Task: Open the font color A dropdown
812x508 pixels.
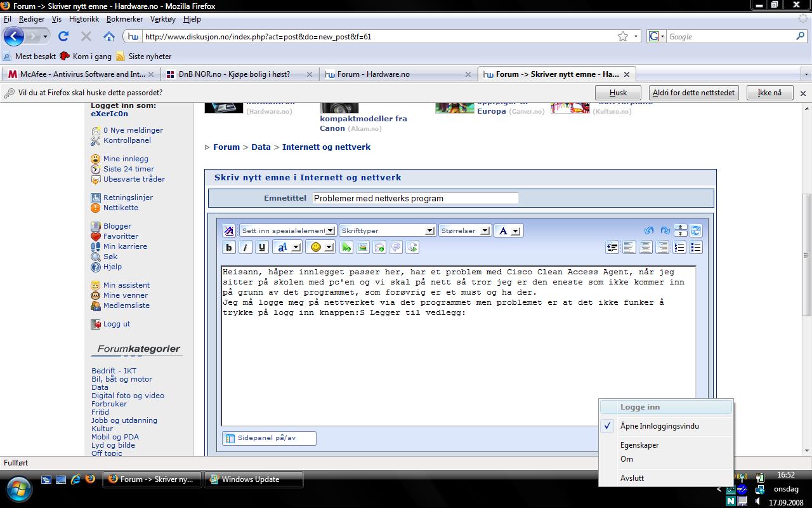Action: point(507,231)
